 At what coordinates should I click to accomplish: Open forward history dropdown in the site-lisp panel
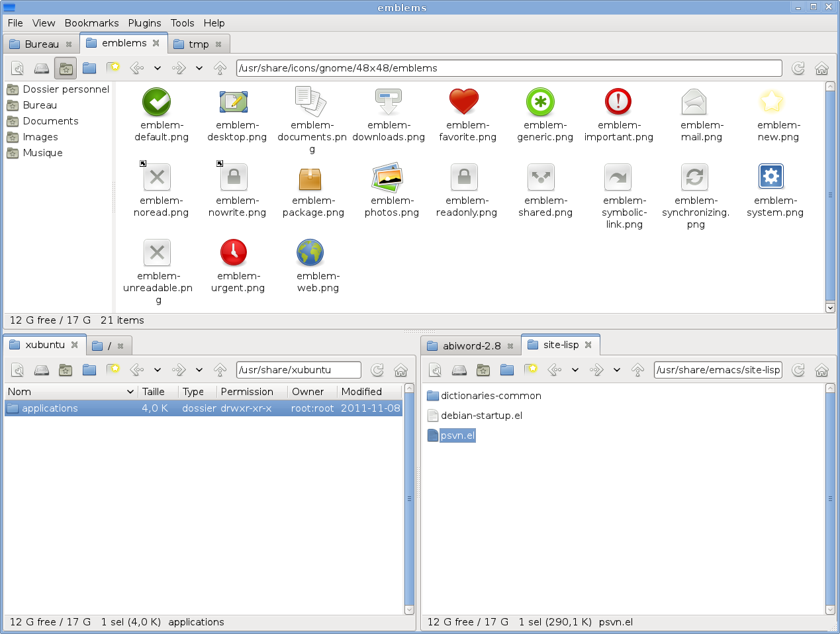617,370
